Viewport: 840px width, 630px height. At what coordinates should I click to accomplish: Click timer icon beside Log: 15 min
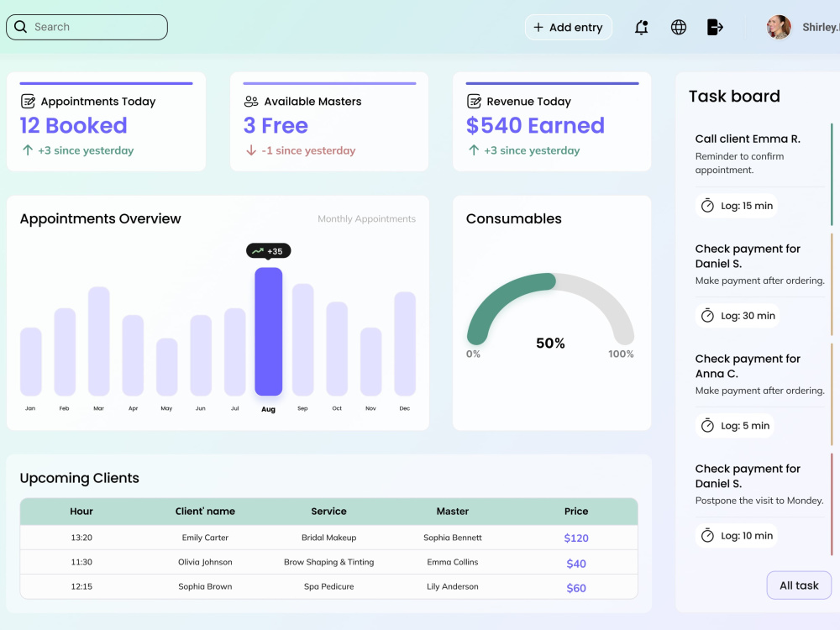(x=707, y=206)
